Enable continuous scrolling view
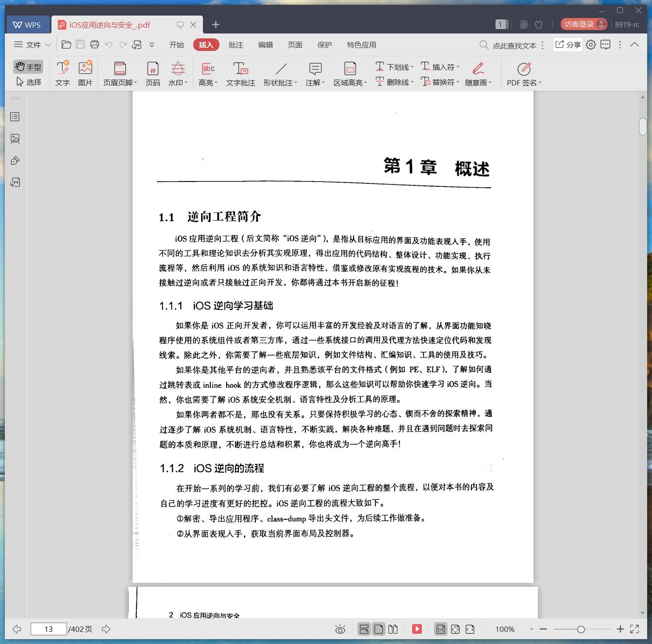Image resolution: width=652 pixels, height=644 pixels. click(x=364, y=629)
